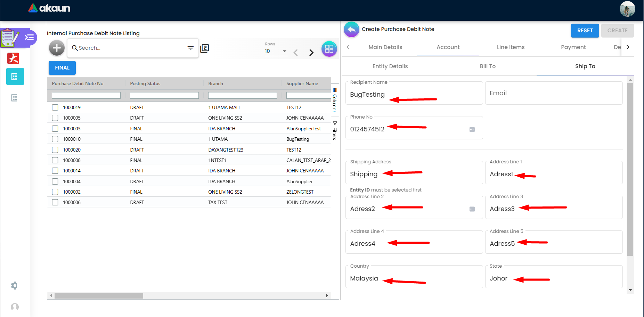Open settings gear in left sidebar
The image size is (644, 317).
(14, 285)
